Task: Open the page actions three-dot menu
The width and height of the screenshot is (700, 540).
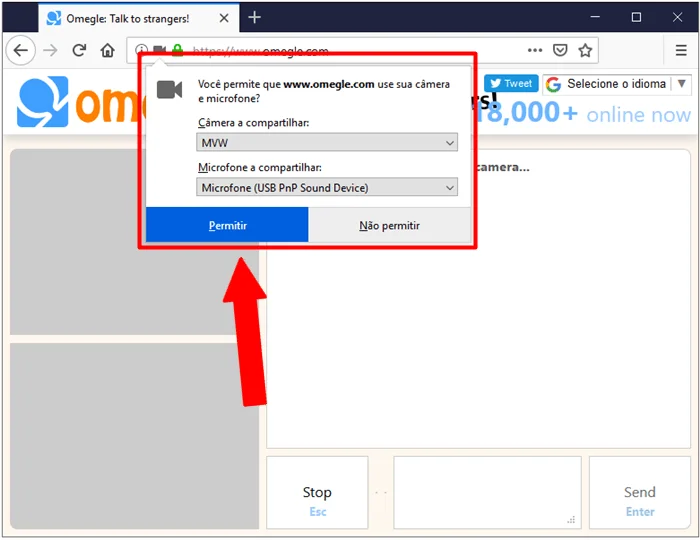Action: 535,50
